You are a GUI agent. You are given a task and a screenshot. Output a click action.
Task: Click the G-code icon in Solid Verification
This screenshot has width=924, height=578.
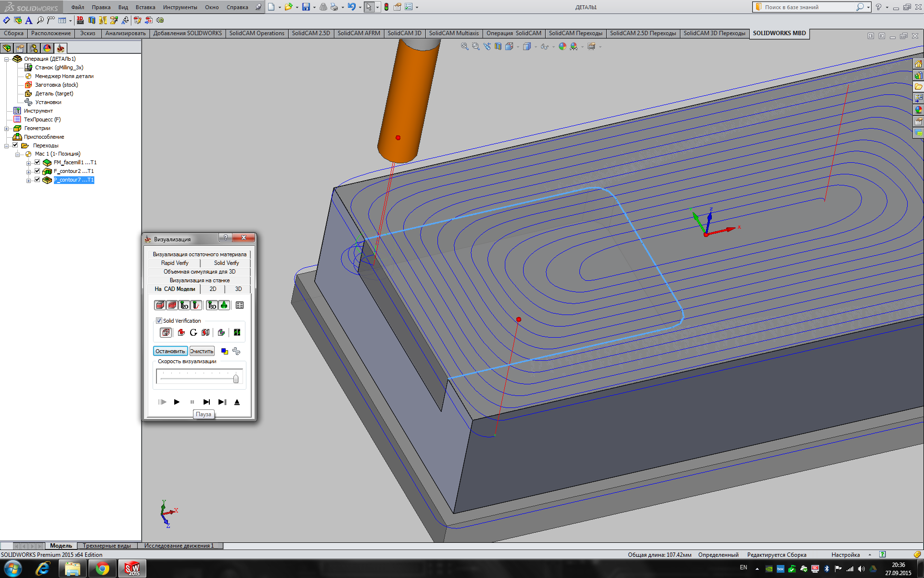click(x=193, y=332)
